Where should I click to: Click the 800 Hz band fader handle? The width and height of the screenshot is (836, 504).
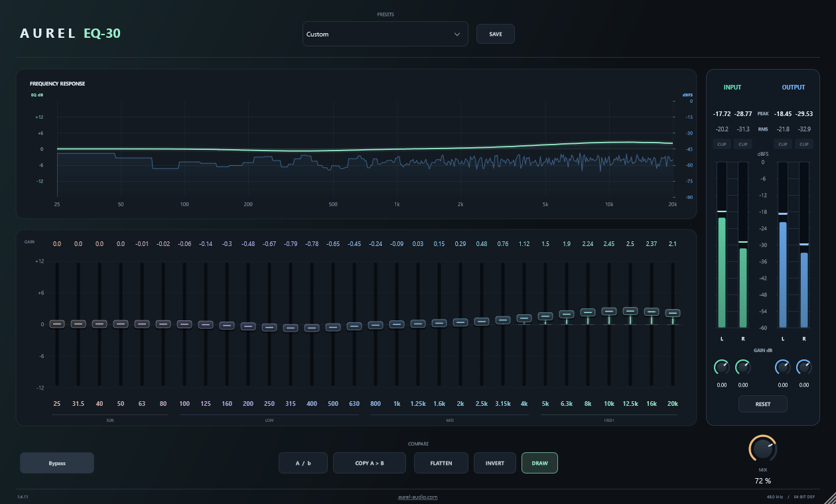point(376,325)
